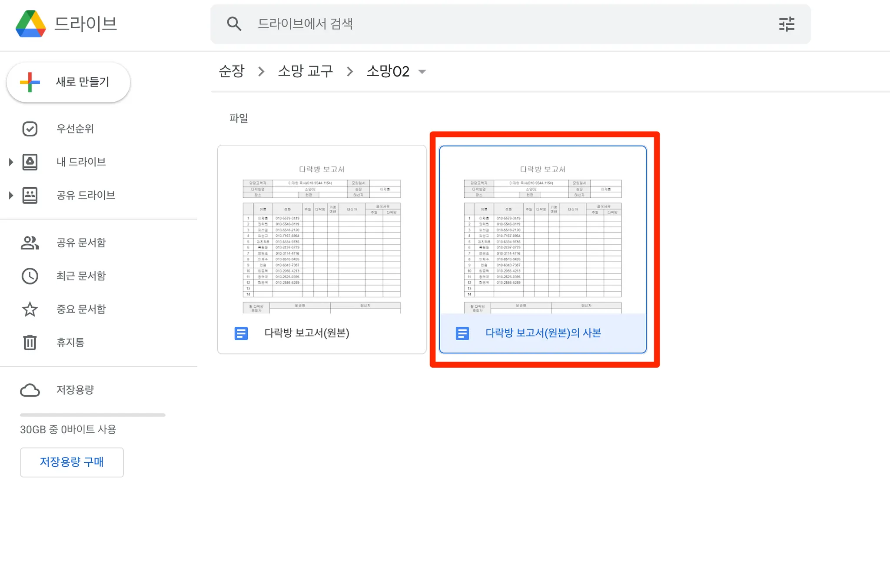Expand the 공유 드라이브 tree arrow
The height and width of the screenshot is (588, 890).
click(x=11, y=196)
